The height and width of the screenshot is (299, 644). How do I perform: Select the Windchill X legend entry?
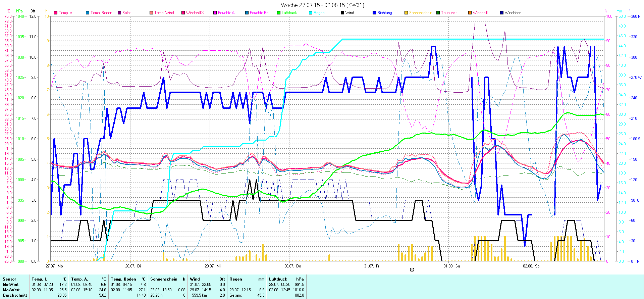(x=195, y=13)
